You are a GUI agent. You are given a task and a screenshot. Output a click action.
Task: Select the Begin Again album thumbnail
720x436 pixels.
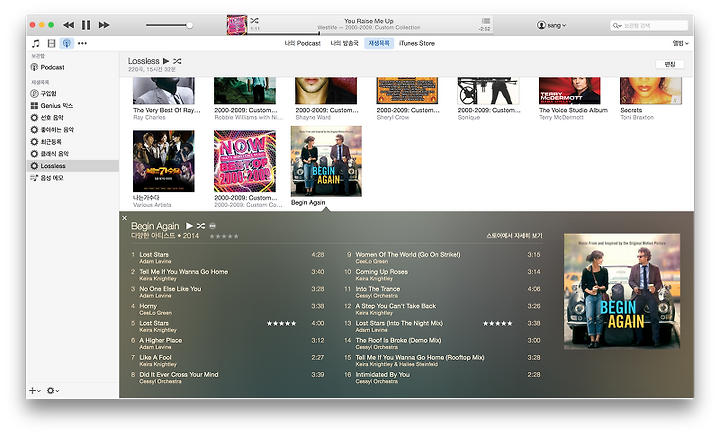[326, 161]
